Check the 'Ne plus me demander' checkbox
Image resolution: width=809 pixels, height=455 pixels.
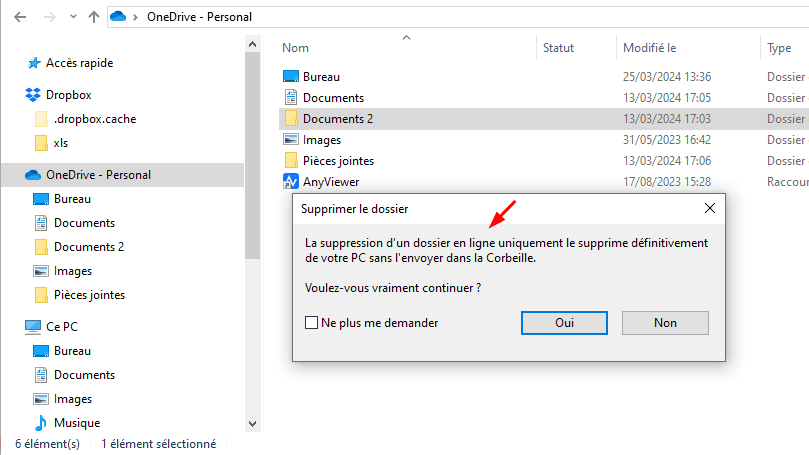pyautogui.click(x=312, y=323)
